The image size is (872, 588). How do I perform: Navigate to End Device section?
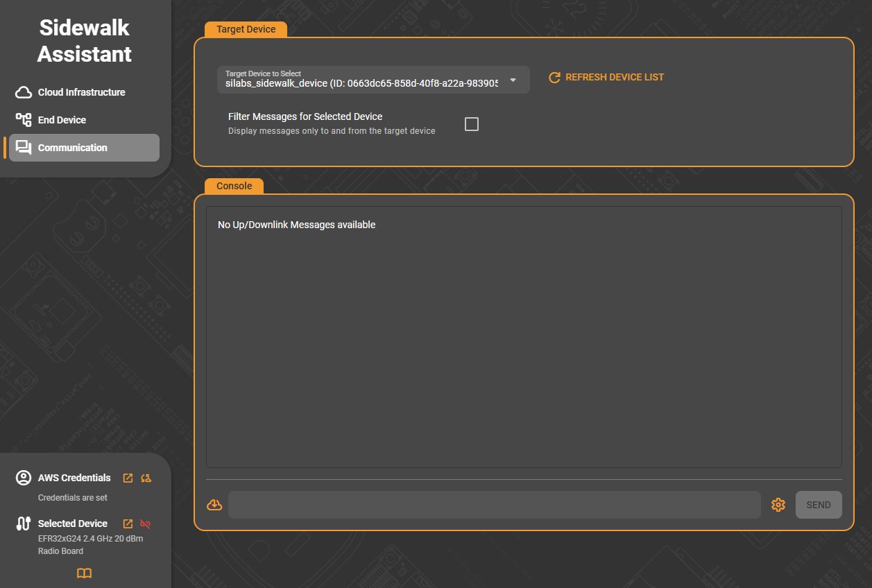tap(62, 120)
